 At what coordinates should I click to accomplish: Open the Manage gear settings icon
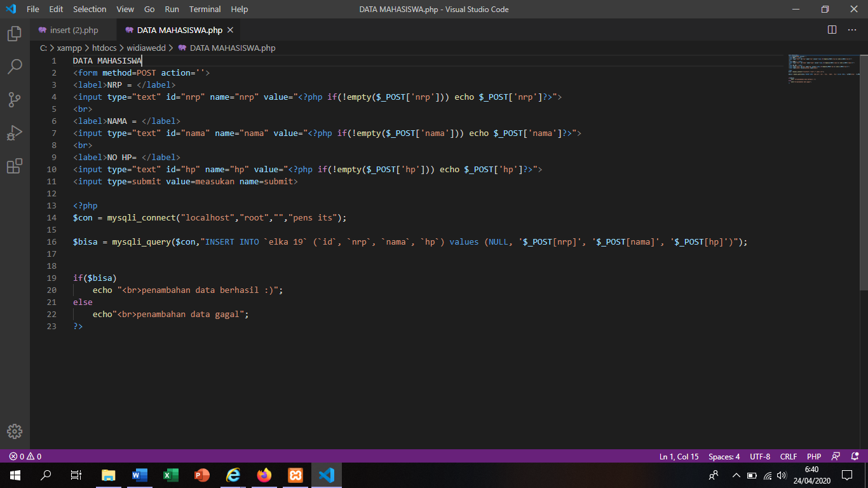[x=14, y=431]
